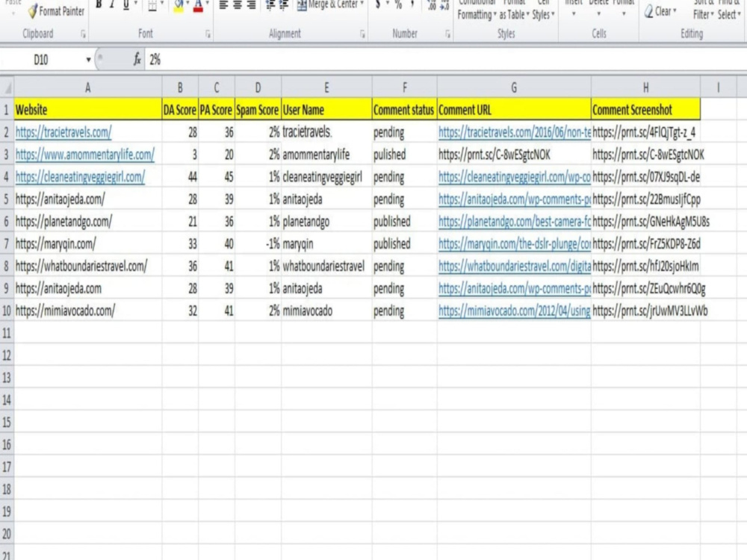Apply Underline formatting

pyautogui.click(x=125, y=4)
